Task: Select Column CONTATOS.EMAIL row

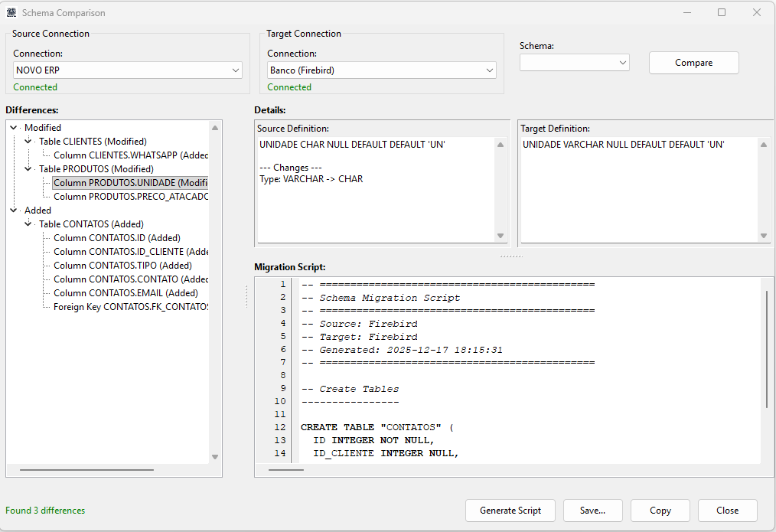Action: tap(126, 293)
